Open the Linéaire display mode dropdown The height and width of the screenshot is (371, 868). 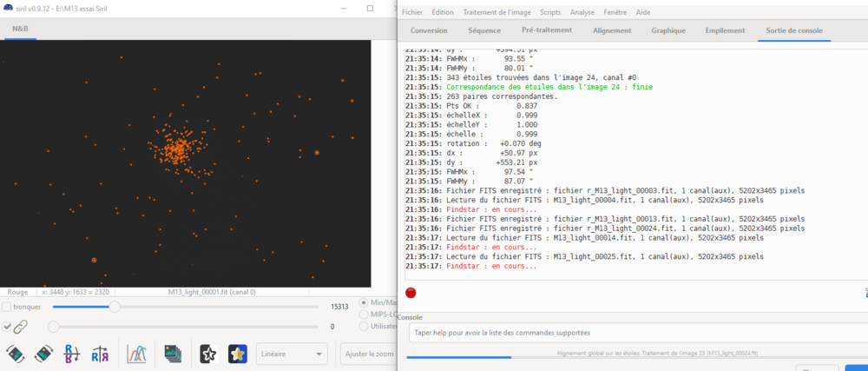(292, 354)
